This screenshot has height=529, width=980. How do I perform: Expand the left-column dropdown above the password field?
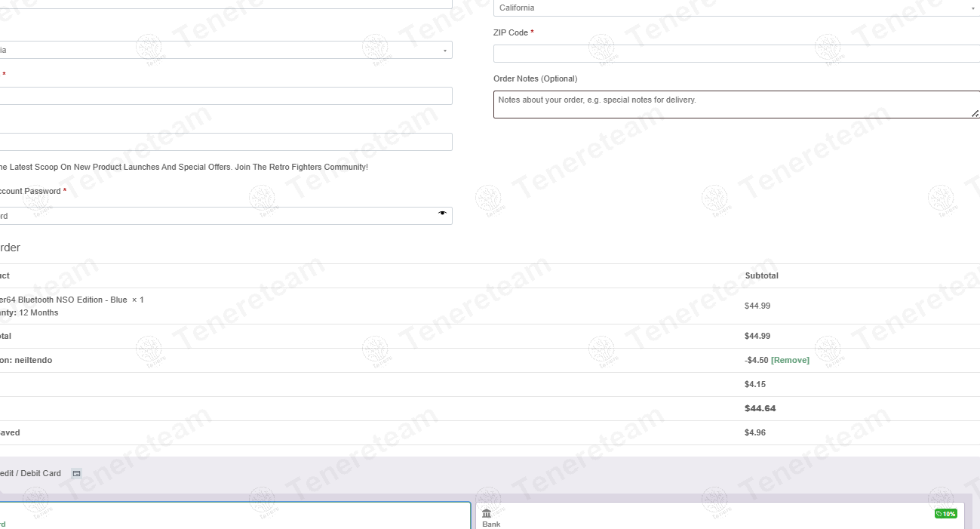226,51
